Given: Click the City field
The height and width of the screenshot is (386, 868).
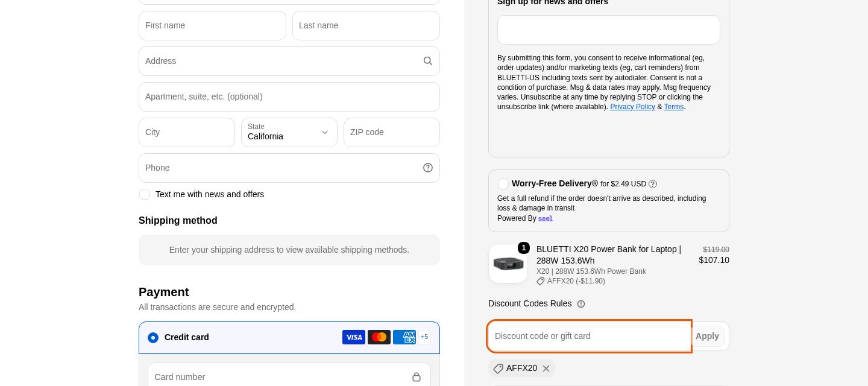Looking at the screenshot, I should [187, 132].
